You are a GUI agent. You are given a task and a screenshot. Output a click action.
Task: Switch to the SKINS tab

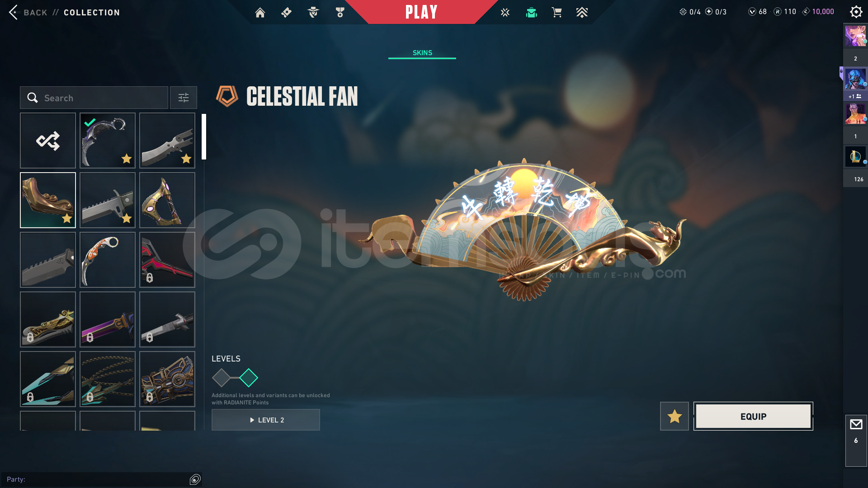point(422,53)
